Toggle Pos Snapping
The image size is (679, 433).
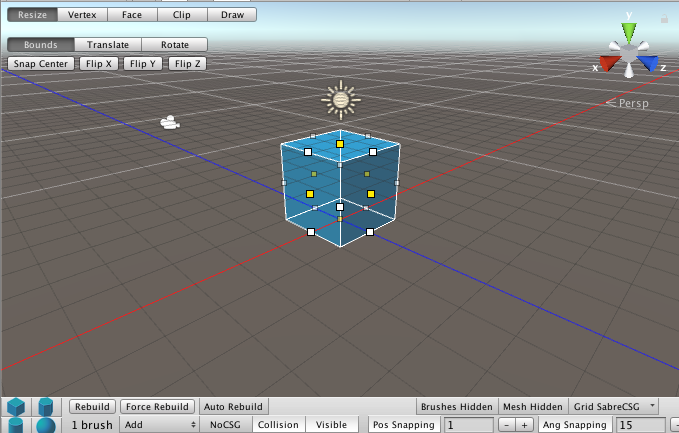tap(404, 425)
